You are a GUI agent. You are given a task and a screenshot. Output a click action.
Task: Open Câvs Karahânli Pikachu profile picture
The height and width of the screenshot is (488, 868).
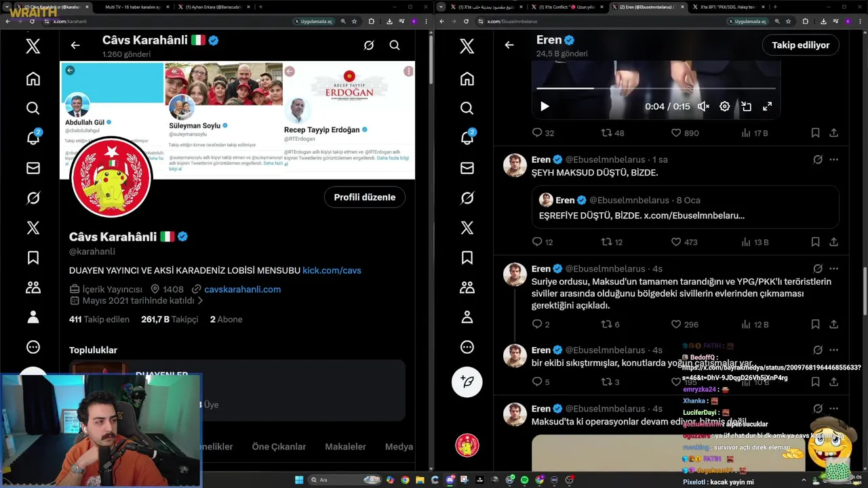[x=111, y=176]
